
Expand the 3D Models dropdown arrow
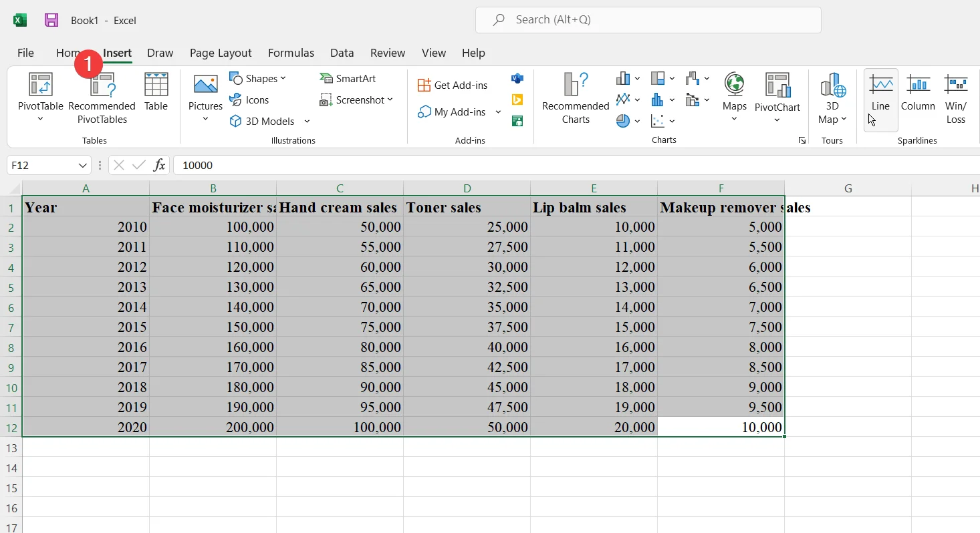[x=307, y=121]
